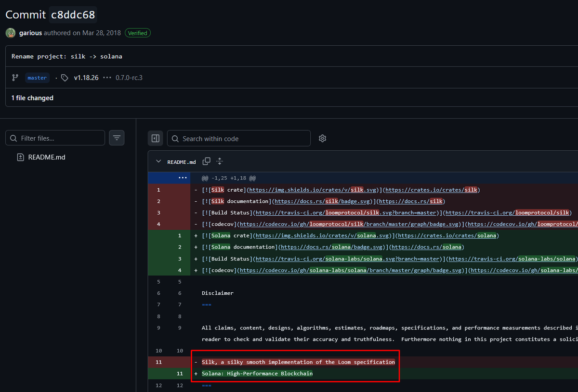Click the three-dots hunk expander in diff
This screenshot has height=392, width=578.
coord(183,178)
